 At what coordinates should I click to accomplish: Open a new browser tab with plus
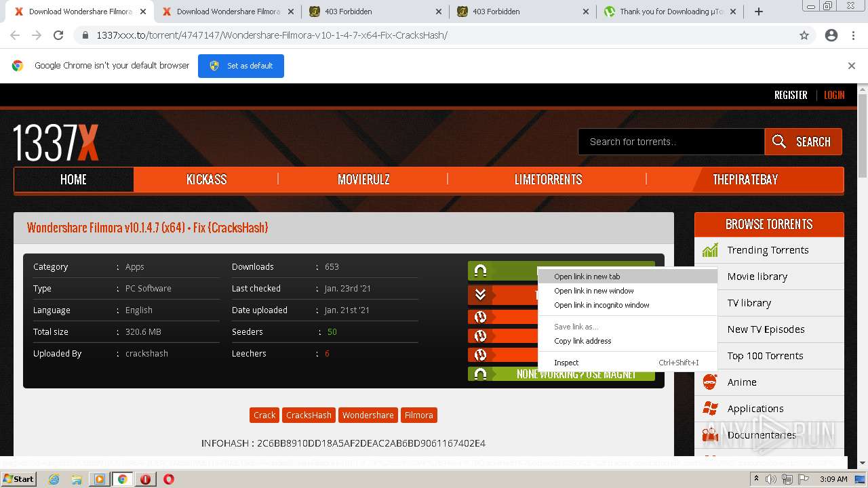point(759,12)
